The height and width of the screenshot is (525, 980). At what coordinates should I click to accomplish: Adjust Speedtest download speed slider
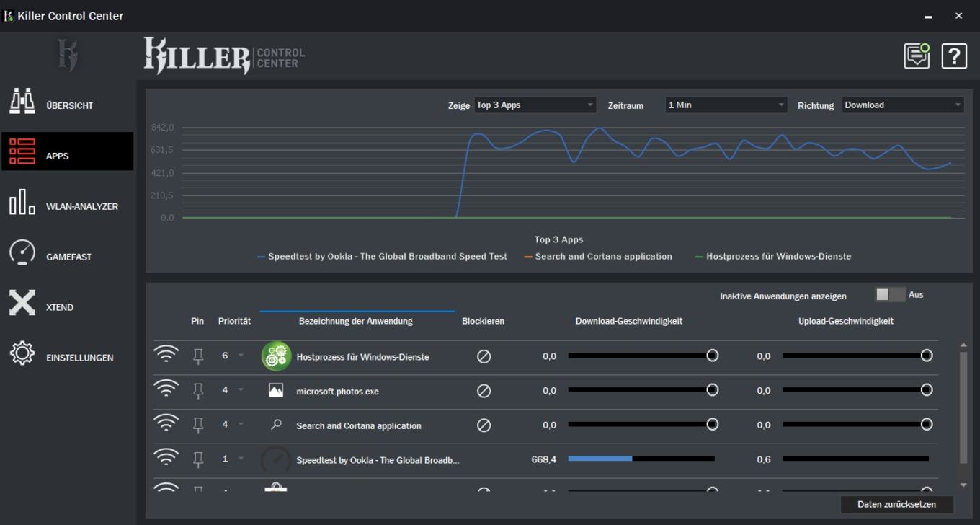(x=641, y=459)
